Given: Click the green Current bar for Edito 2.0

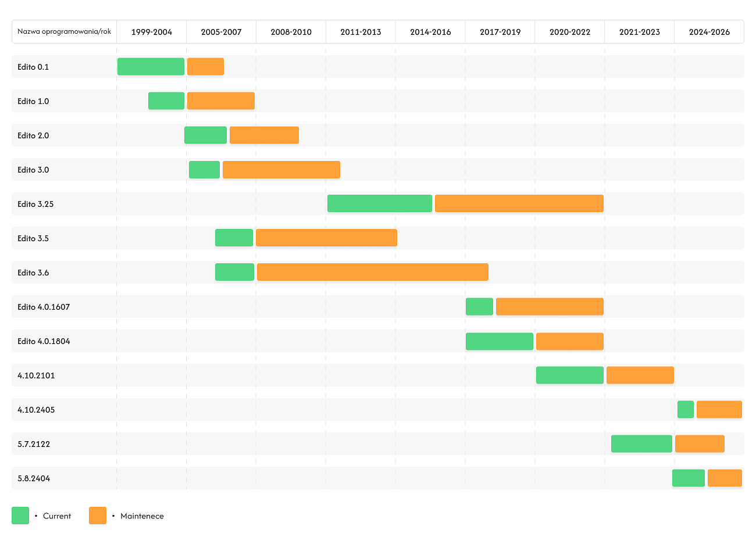Looking at the screenshot, I should pos(205,135).
